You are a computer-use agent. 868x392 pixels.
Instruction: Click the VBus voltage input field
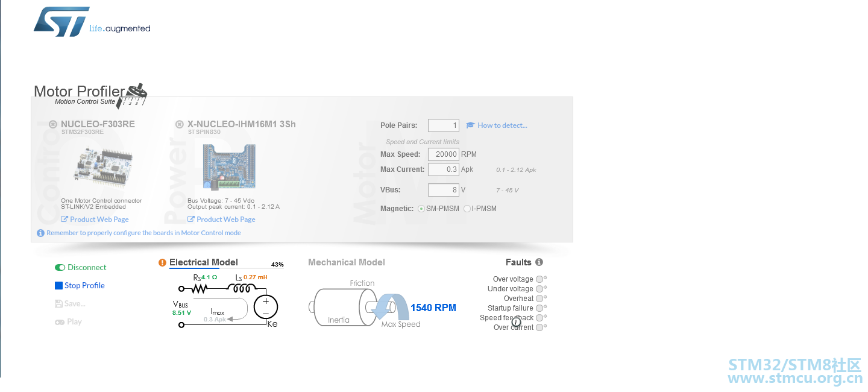click(x=444, y=190)
